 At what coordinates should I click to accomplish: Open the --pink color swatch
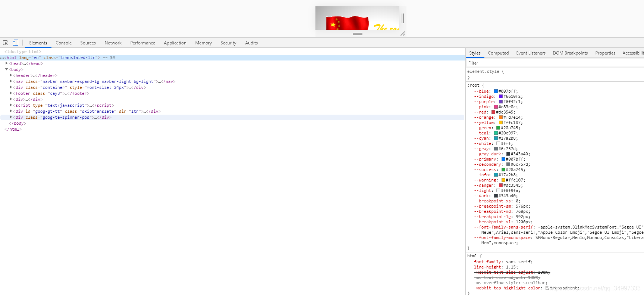tap(496, 107)
